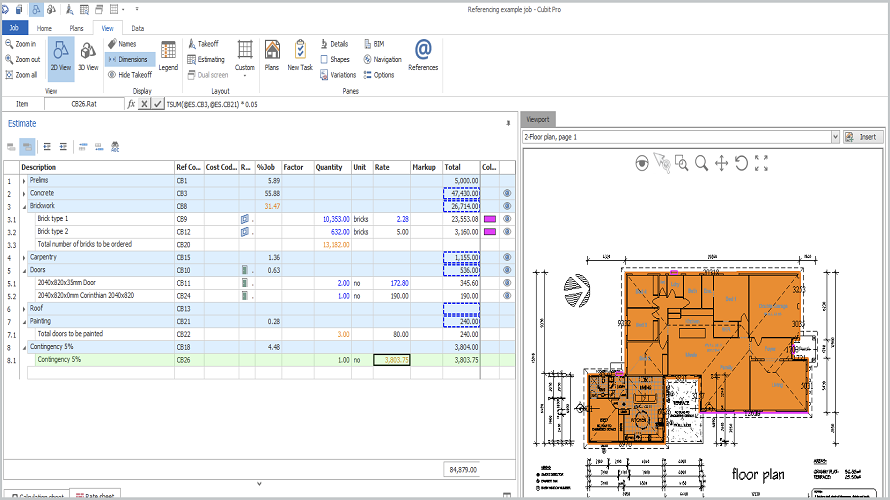The width and height of the screenshot is (890, 500).
Task: Select the pan tool in viewport
Action: pyautogui.click(x=721, y=163)
